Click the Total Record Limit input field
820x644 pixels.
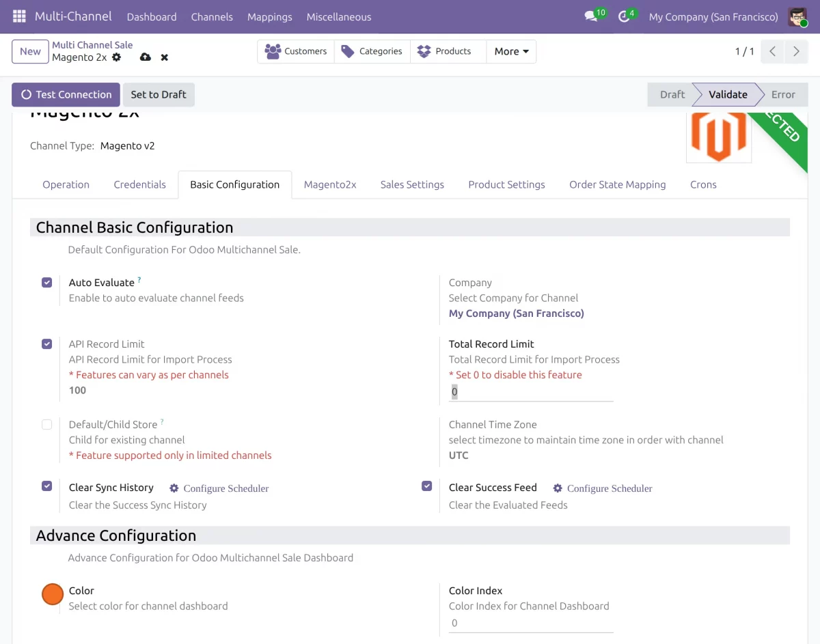click(531, 392)
